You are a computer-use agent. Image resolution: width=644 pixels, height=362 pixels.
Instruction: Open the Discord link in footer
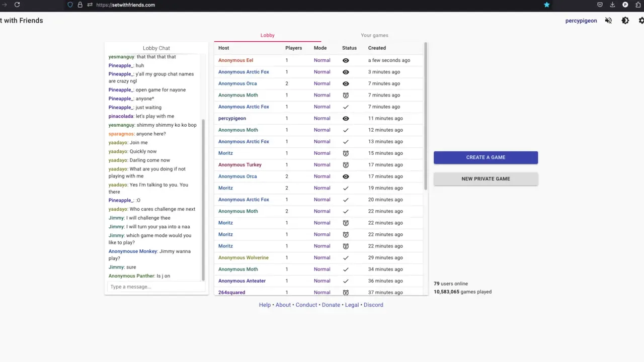coord(373,305)
